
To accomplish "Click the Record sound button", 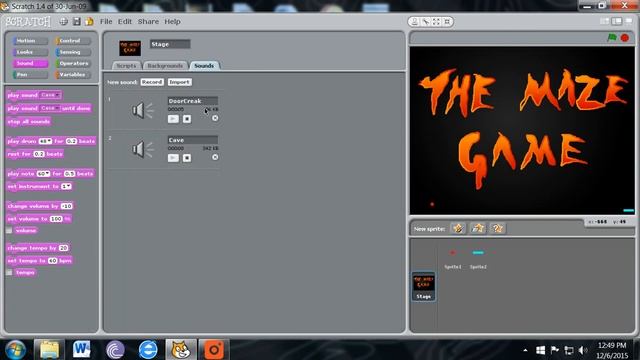I will point(152,82).
